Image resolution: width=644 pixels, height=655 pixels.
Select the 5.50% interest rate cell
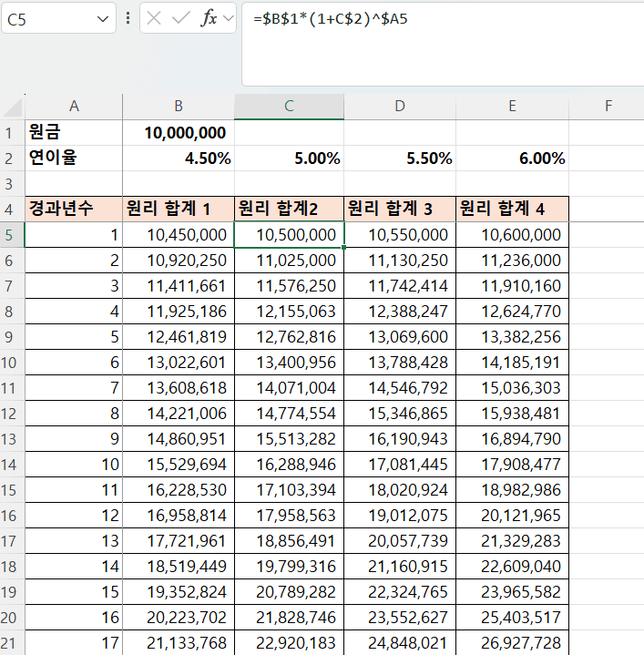400,159
